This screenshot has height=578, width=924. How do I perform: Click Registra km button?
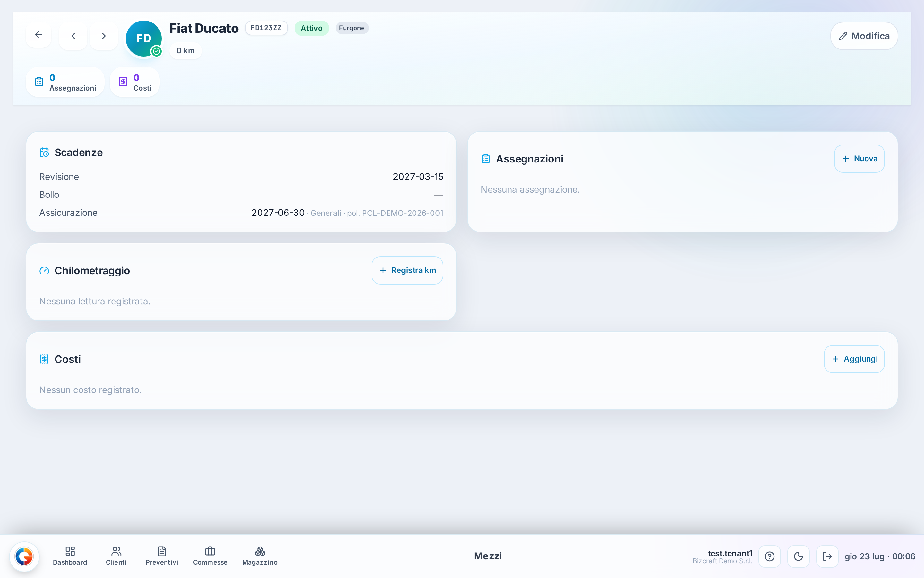407,270
